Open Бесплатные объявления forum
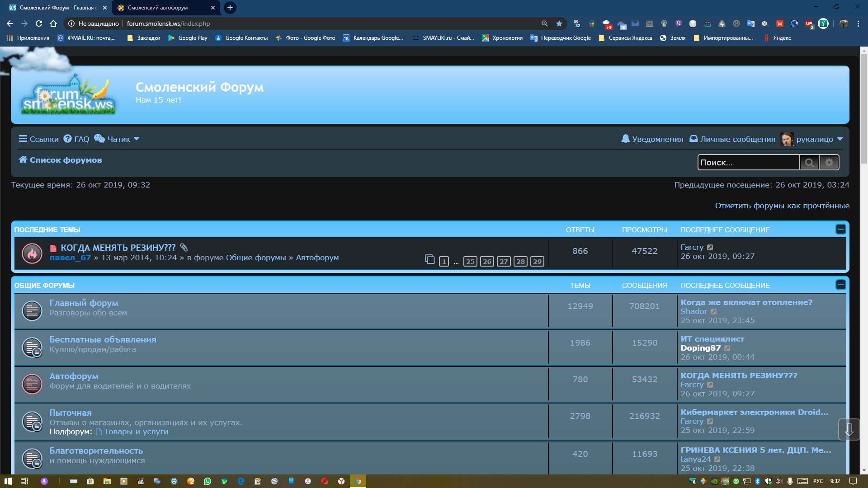Viewport: 868px width, 488px height. coord(103,340)
